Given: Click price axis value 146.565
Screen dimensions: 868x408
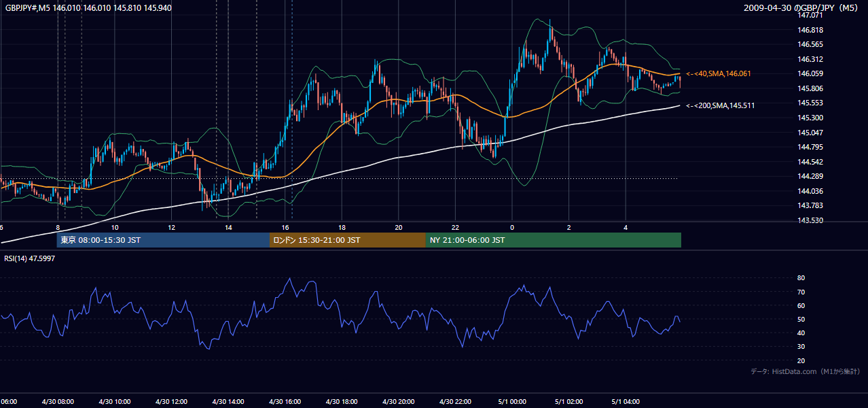Looking at the screenshot, I should pos(812,44).
